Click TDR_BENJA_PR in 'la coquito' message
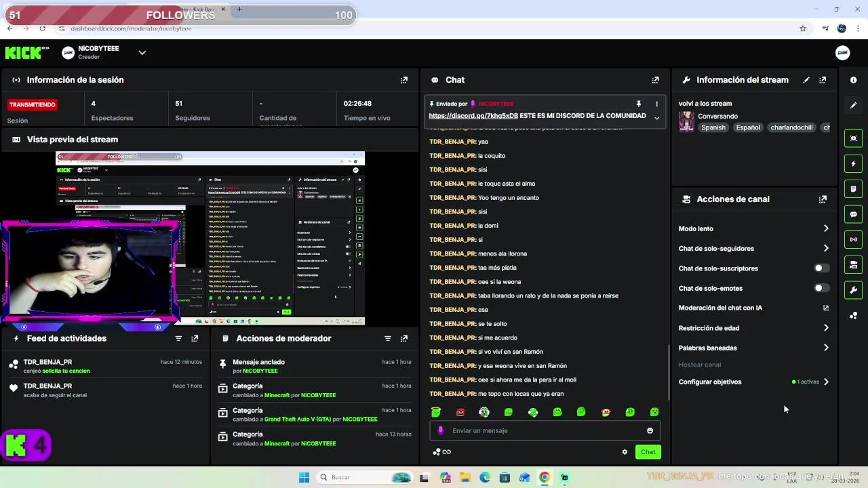The height and width of the screenshot is (488, 868). click(x=453, y=156)
